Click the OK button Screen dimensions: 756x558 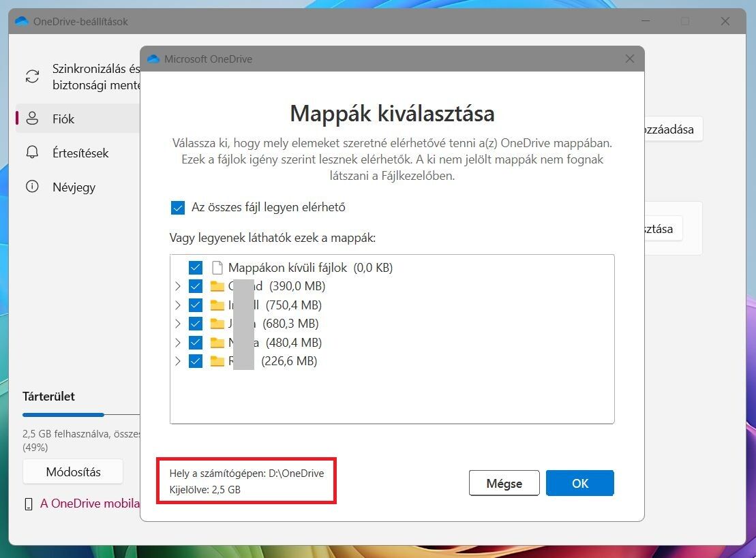click(x=579, y=483)
